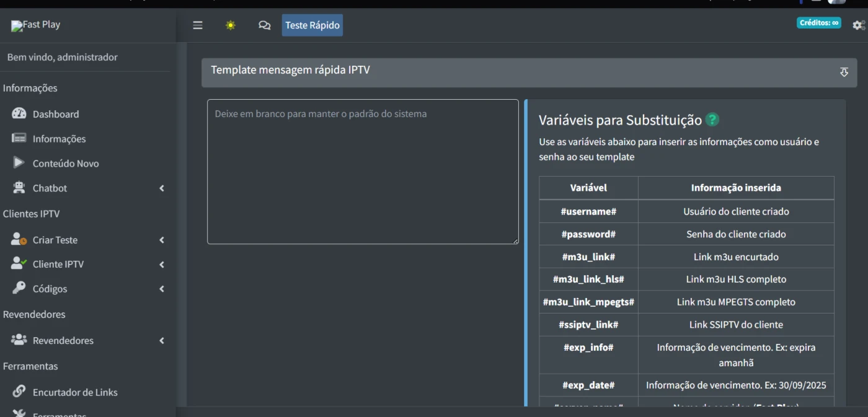868x417 pixels.
Task: Expand the Criar Teste submenu chevron
Action: 162,240
